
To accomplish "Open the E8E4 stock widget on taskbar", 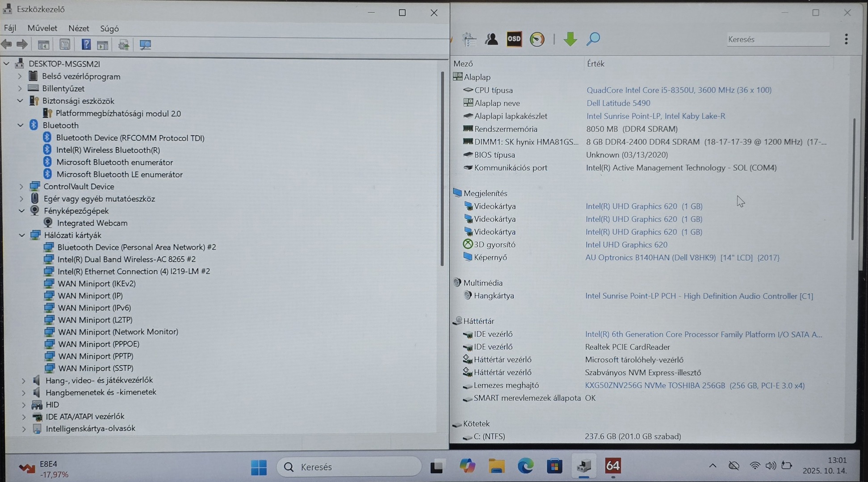I will tap(43, 469).
